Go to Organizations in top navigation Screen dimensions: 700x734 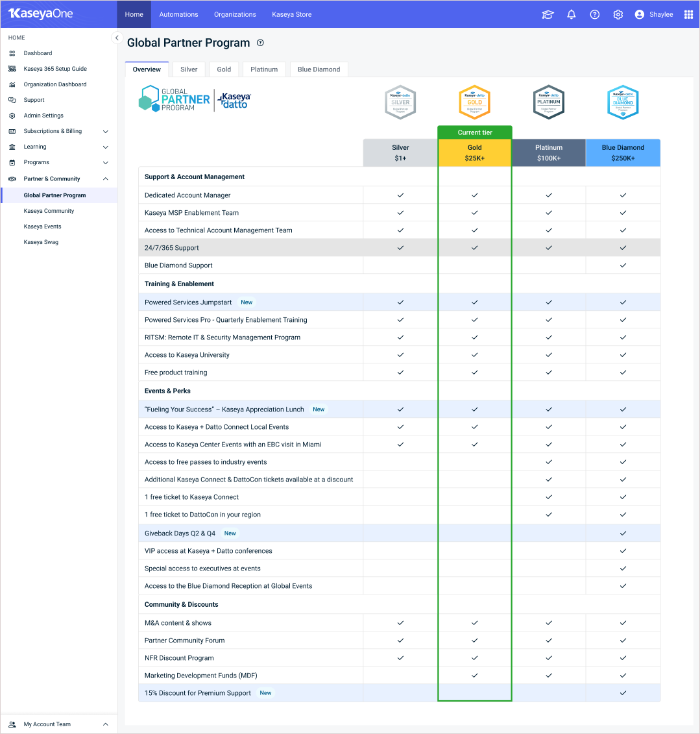click(235, 14)
